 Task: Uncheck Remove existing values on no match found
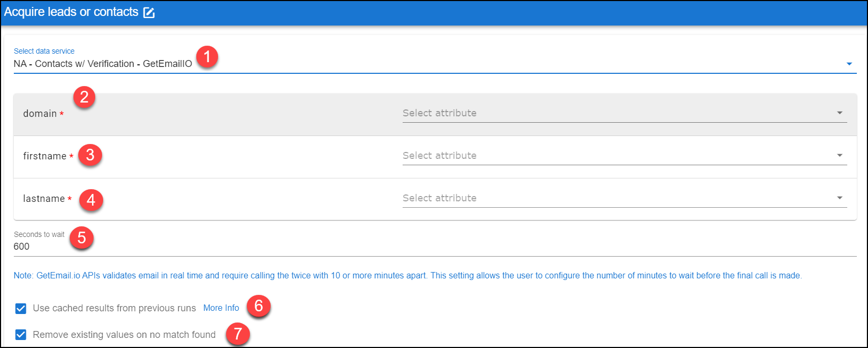(x=21, y=335)
